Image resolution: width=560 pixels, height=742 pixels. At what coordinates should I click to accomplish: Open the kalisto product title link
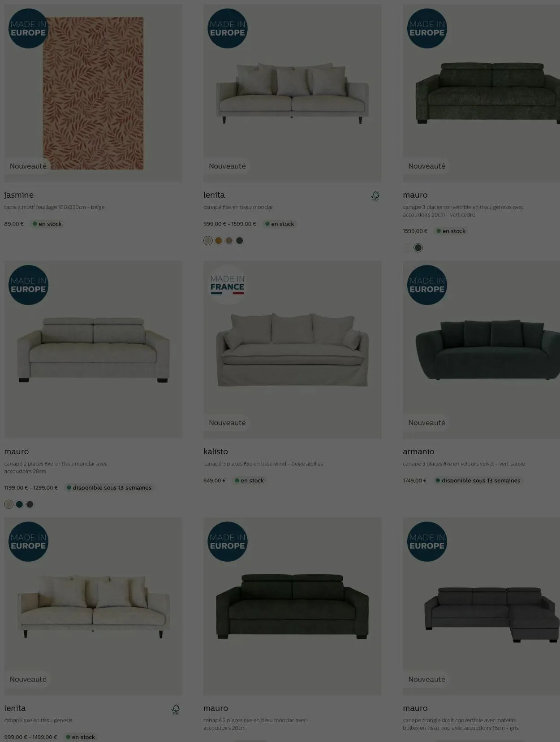pyautogui.click(x=215, y=451)
